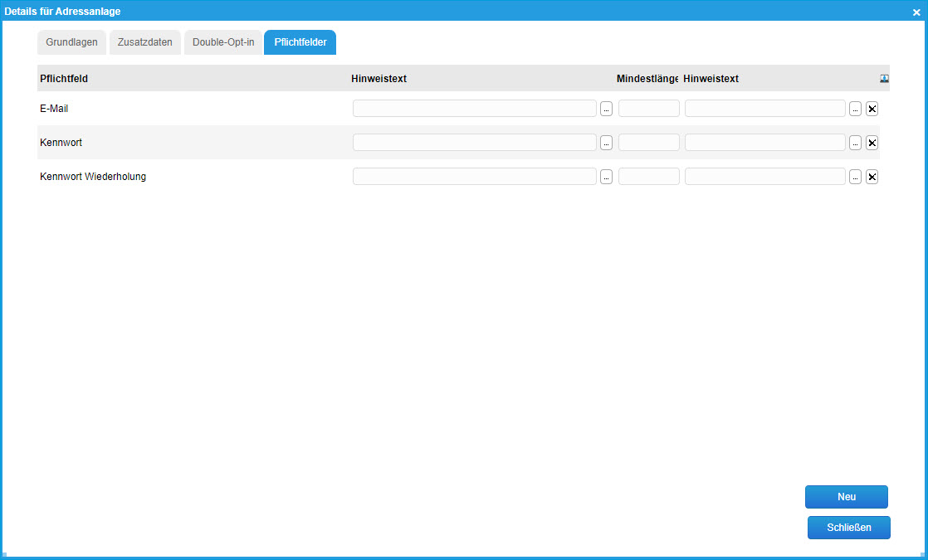
Task: Focus Kennwort Wiederholung Mindestlänge field
Action: 648,177
